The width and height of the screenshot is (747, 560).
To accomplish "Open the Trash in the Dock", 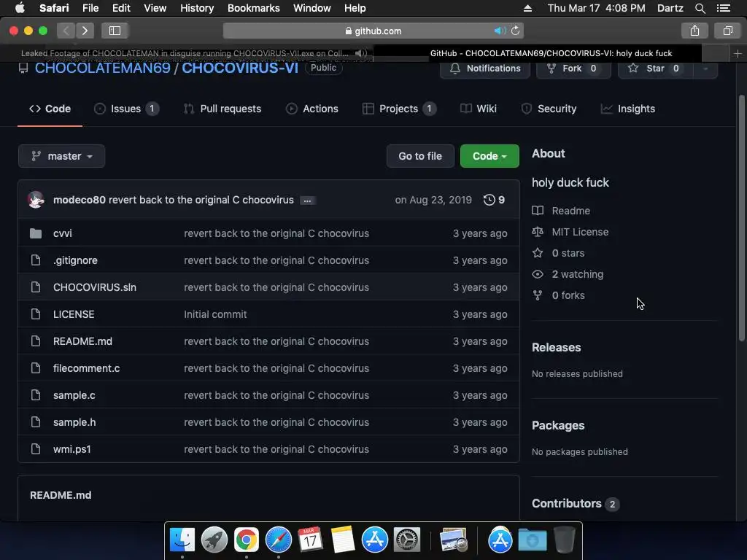I will coord(565,540).
